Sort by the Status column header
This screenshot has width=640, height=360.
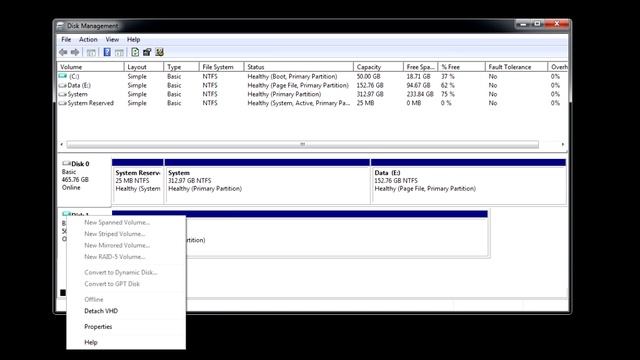pos(298,67)
